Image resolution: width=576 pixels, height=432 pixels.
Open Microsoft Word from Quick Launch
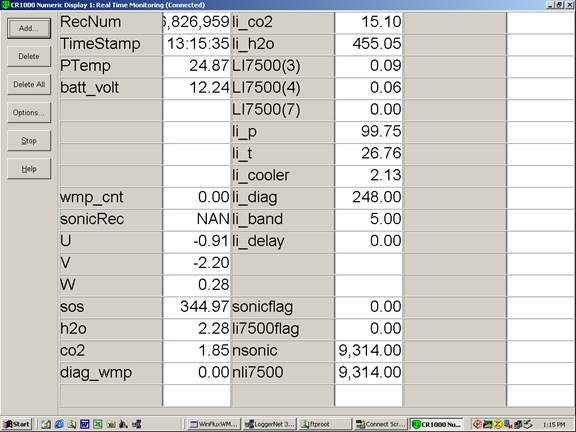[84, 424]
